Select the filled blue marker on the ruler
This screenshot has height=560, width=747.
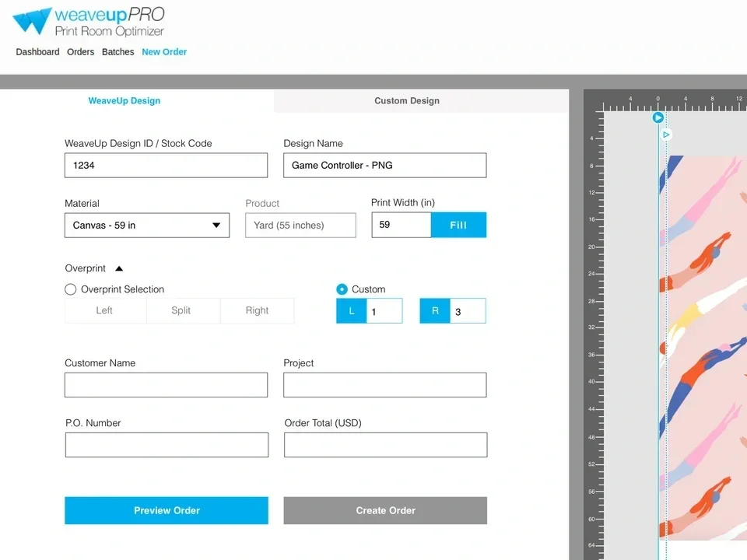coord(658,117)
